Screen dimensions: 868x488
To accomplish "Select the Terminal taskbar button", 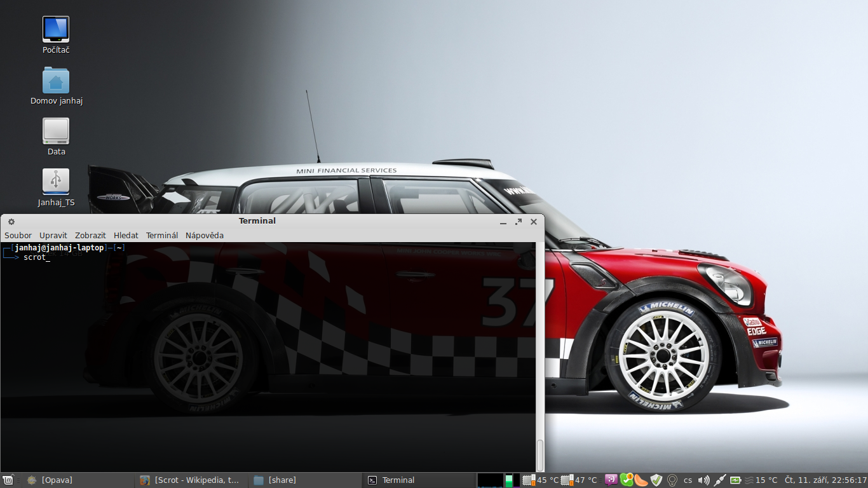I will [419, 480].
